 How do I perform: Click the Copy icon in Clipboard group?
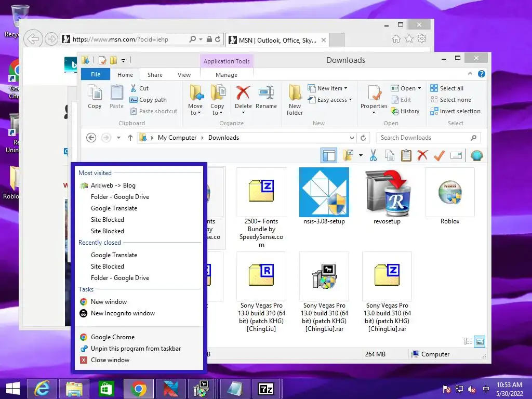point(95,97)
